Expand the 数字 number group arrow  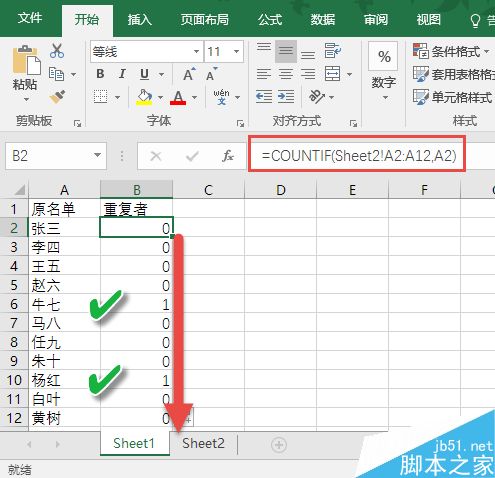[385, 97]
